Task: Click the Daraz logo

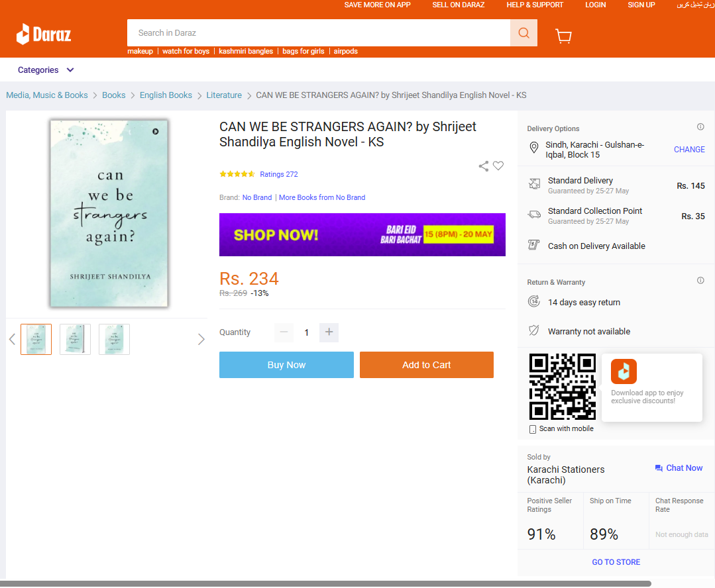Action: (44, 34)
